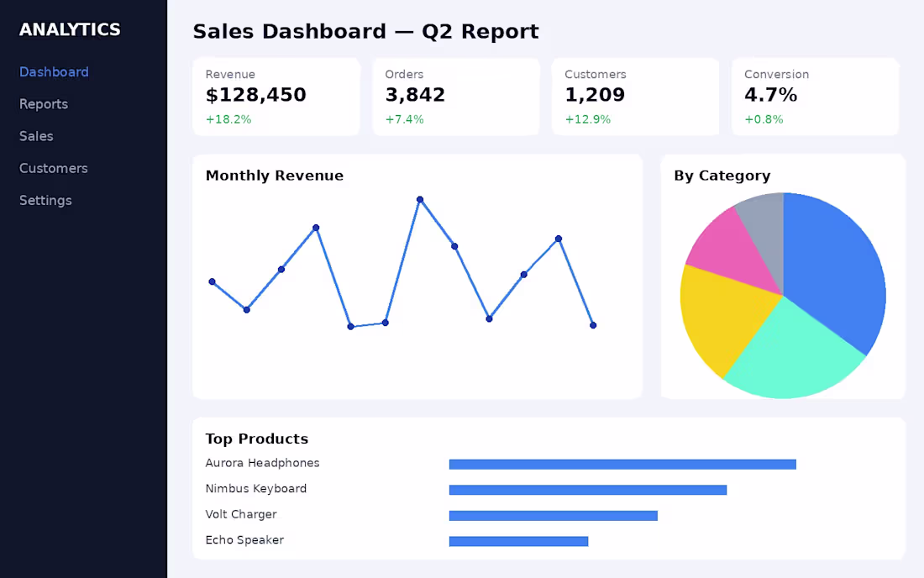Screen dimensions: 924x578
Task: Click the By Category chart title
Action: 722,176
